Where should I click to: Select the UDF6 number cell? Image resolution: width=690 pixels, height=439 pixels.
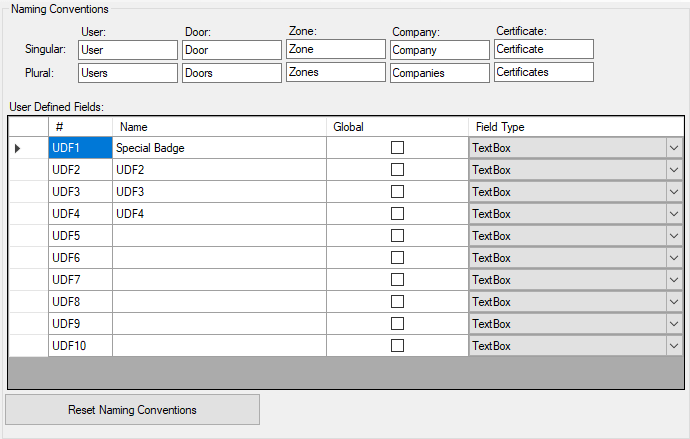80,258
